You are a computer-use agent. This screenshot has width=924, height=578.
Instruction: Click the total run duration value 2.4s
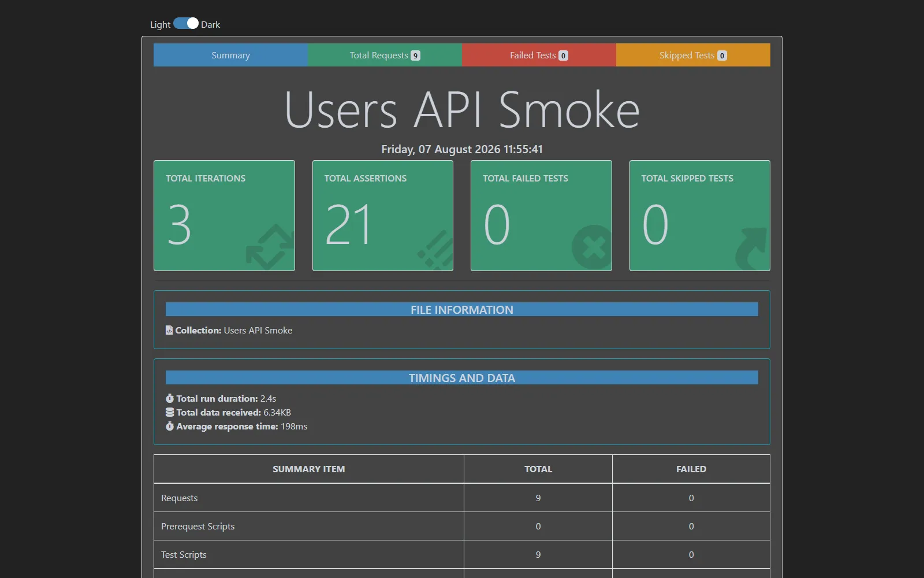[x=268, y=398]
